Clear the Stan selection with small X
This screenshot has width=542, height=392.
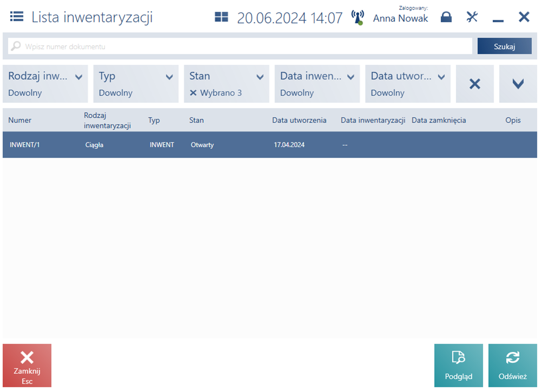193,93
